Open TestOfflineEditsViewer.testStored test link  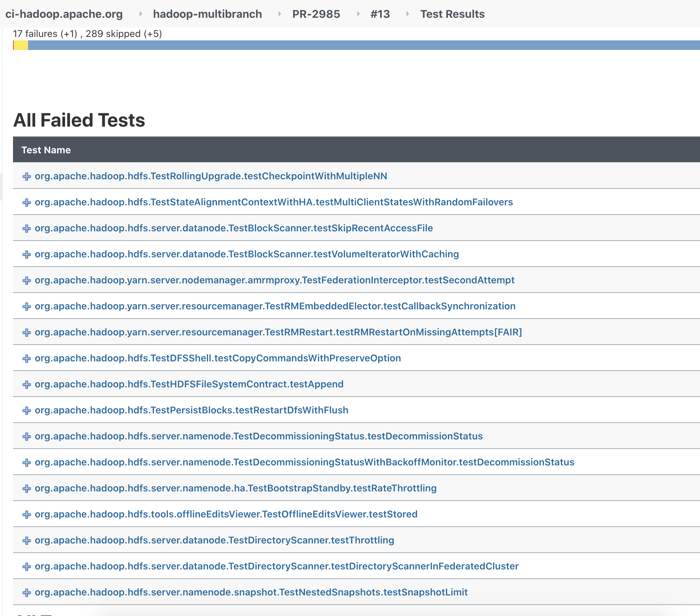[x=226, y=514]
